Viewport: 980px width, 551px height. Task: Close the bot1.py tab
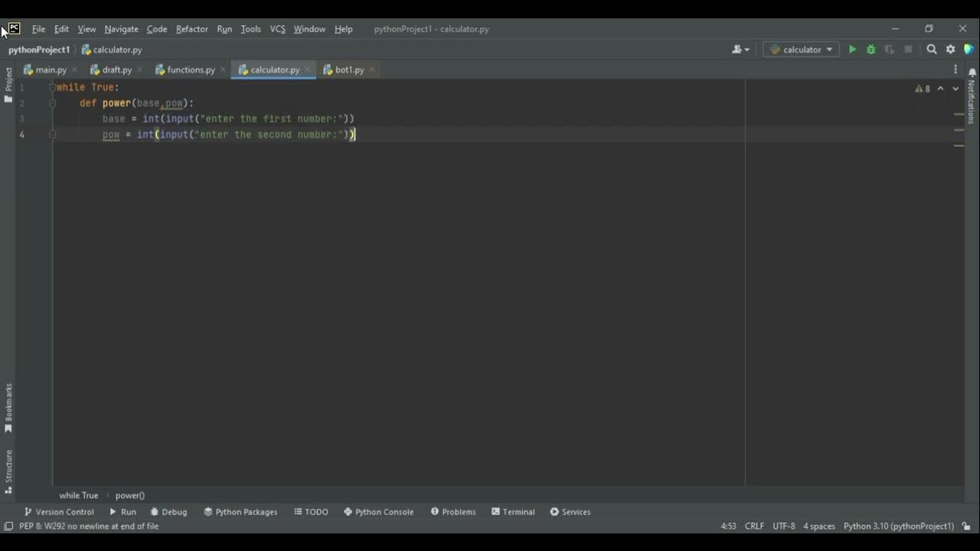tap(372, 70)
